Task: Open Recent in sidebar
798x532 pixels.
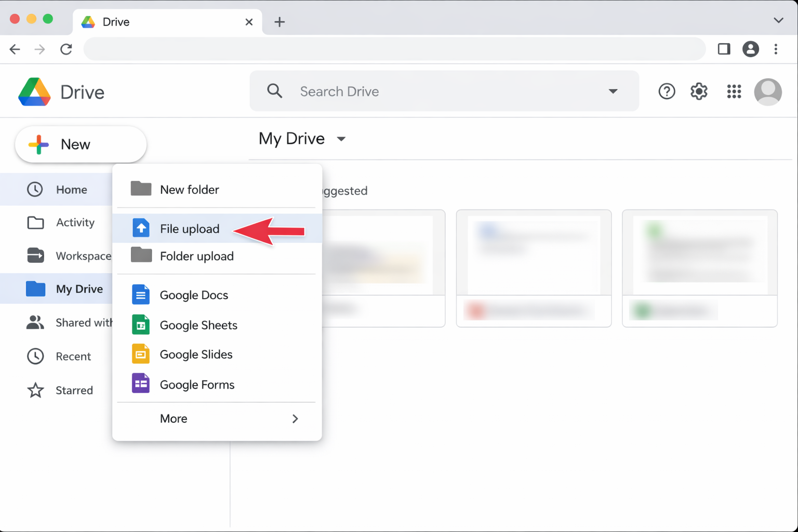Action: tap(56, 356)
